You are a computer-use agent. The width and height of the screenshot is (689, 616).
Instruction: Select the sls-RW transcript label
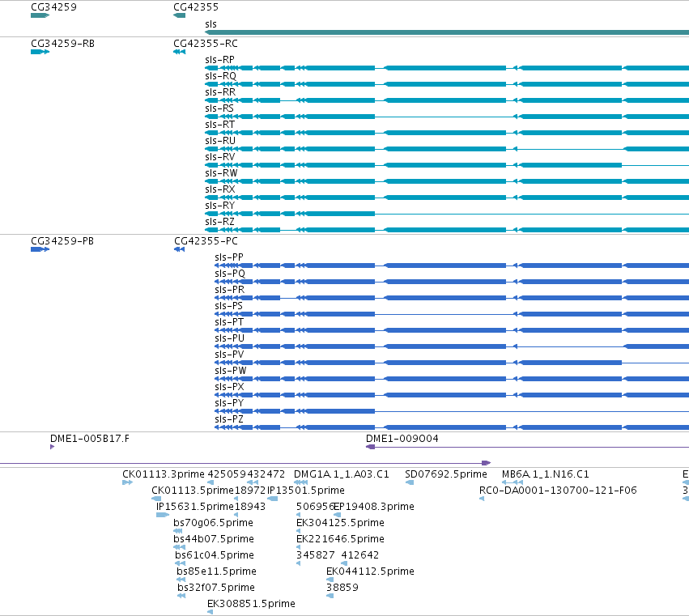click(221, 173)
